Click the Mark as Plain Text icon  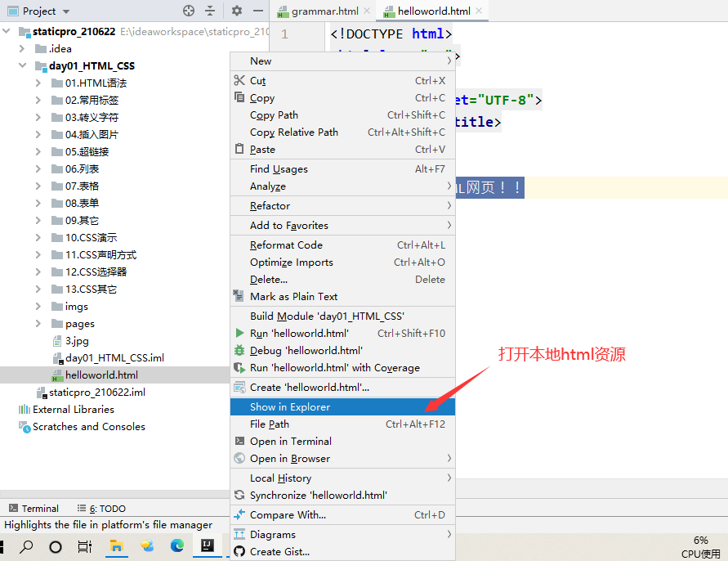pyautogui.click(x=239, y=295)
